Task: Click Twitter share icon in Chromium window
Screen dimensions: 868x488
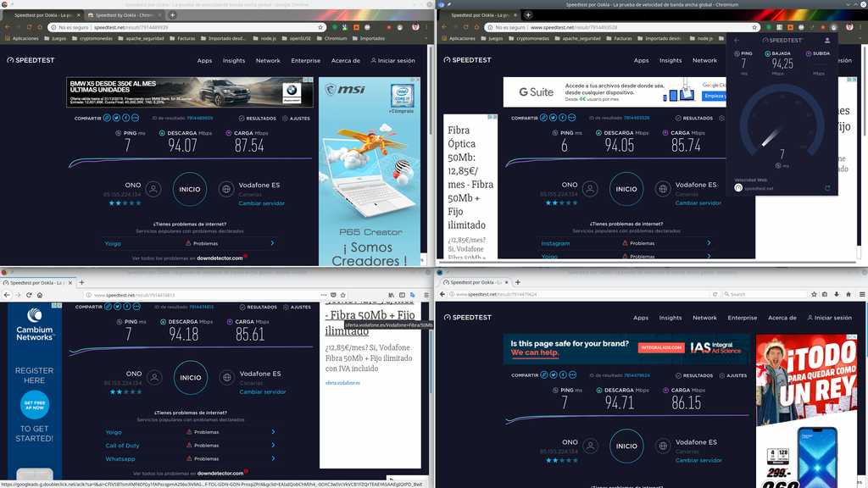Action: click(553, 117)
